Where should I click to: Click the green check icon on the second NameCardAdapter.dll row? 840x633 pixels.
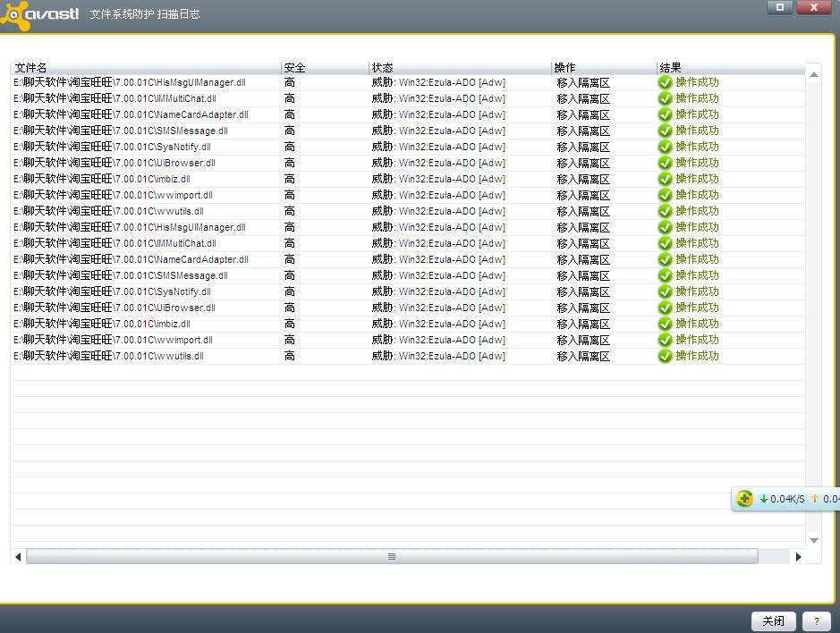[x=665, y=259]
